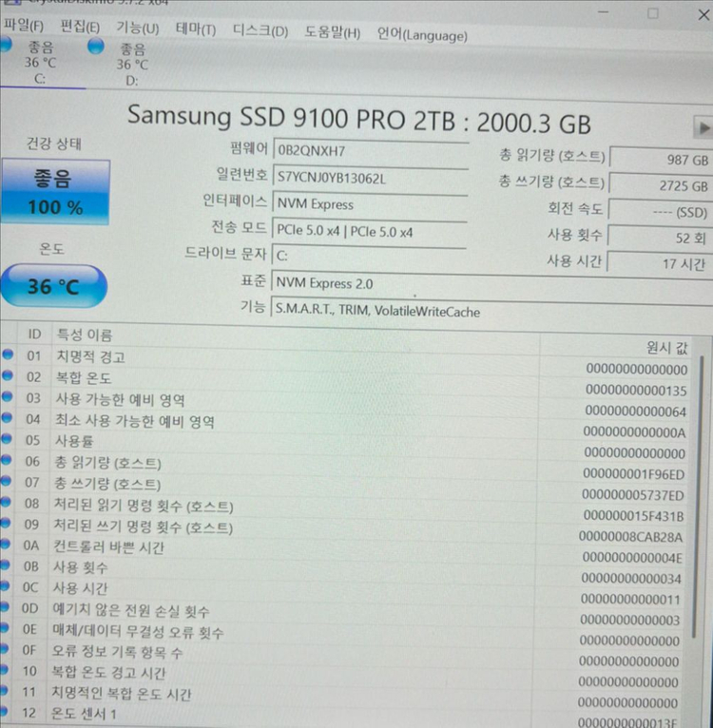Open the 테마(T) menu
713x728 pixels.
196,29
